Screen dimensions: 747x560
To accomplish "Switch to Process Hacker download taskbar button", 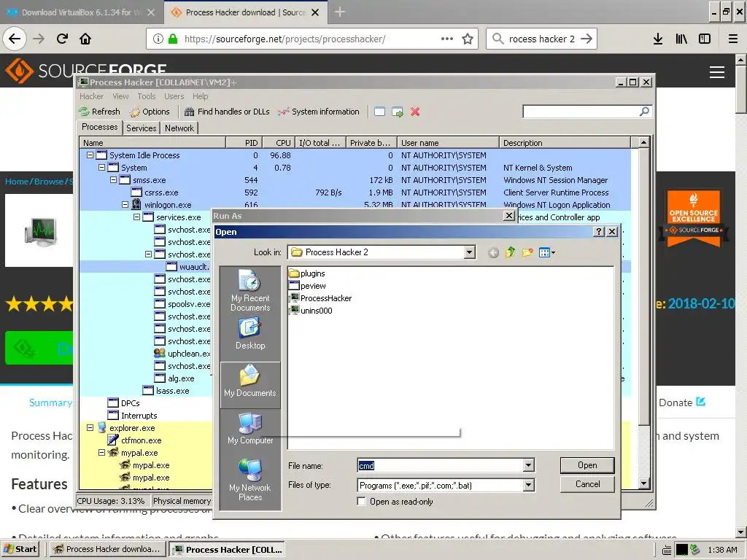I will (108, 549).
